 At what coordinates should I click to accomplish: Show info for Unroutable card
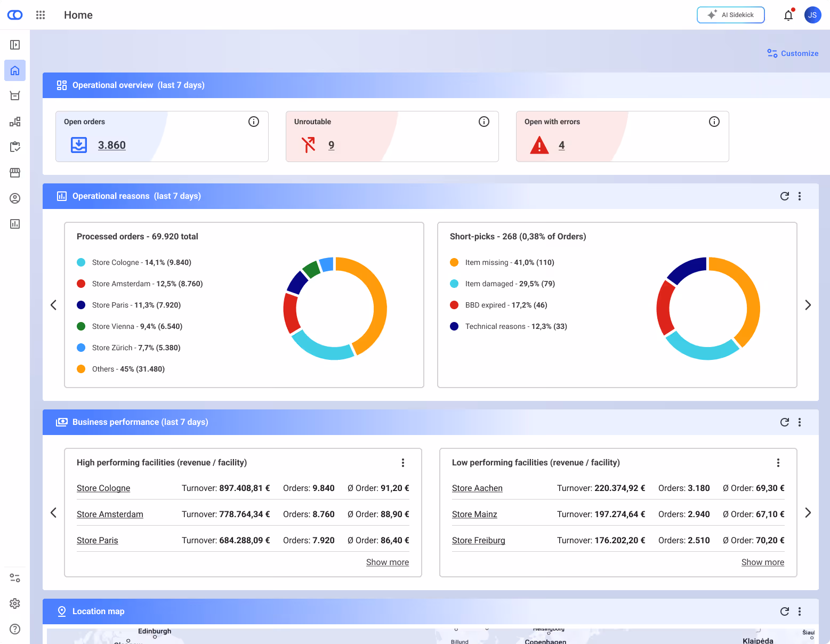[484, 122]
